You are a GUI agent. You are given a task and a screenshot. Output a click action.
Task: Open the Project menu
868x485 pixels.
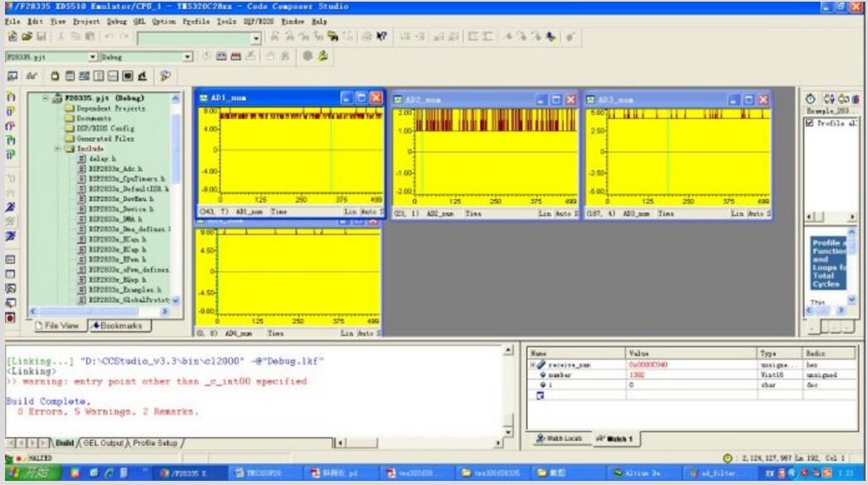pyautogui.click(x=86, y=22)
